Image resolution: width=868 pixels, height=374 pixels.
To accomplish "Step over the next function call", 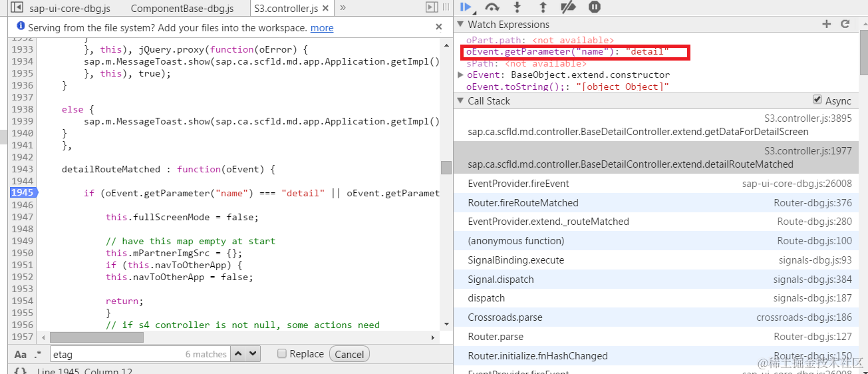I will (492, 7).
